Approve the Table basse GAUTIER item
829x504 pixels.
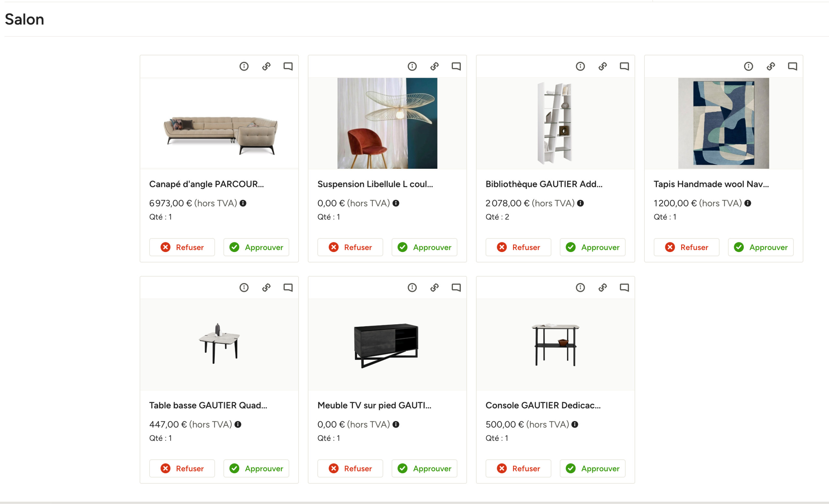(x=256, y=468)
